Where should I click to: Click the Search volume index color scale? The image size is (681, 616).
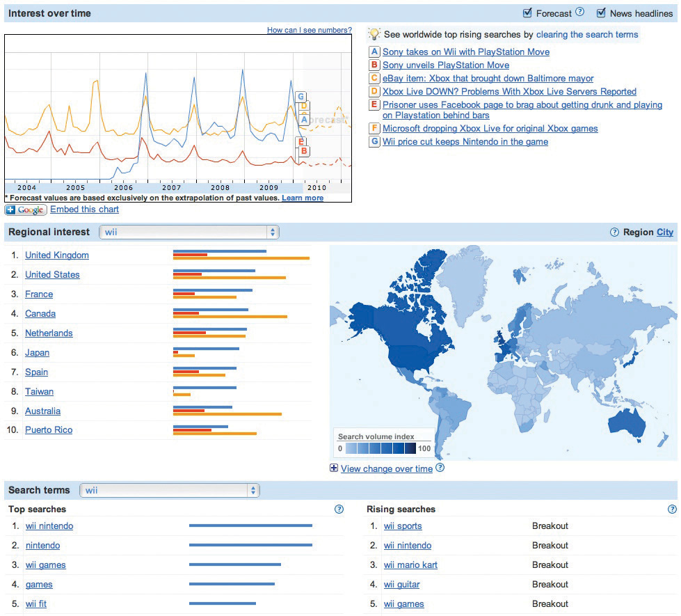pos(382,448)
